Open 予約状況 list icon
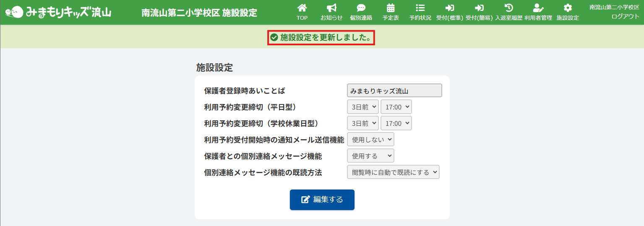Screen dimensions: 644x226 click(x=420, y=8)
